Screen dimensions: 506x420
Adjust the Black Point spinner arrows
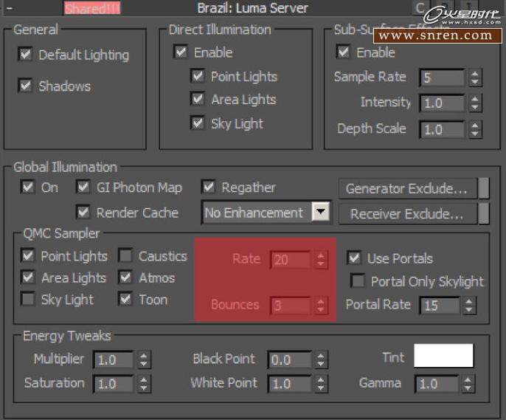click(320, 359)
